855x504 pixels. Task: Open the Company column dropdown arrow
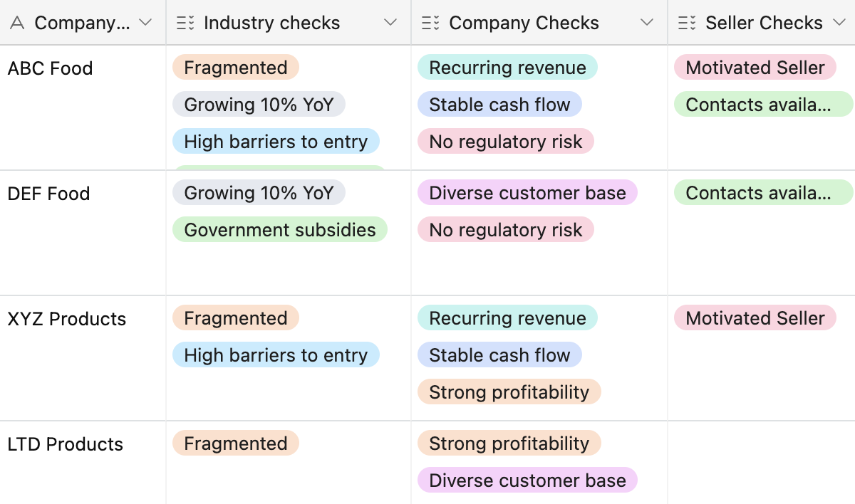tap(145, 23)
